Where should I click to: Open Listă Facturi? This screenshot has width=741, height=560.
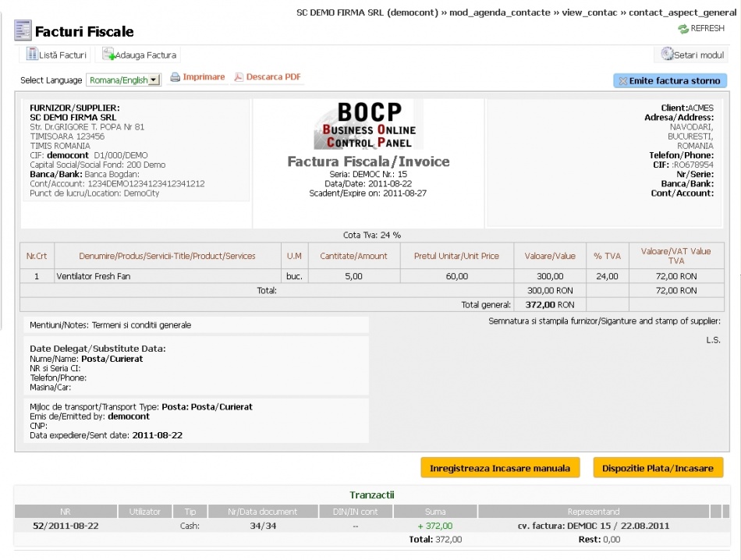tap(57, 55)
